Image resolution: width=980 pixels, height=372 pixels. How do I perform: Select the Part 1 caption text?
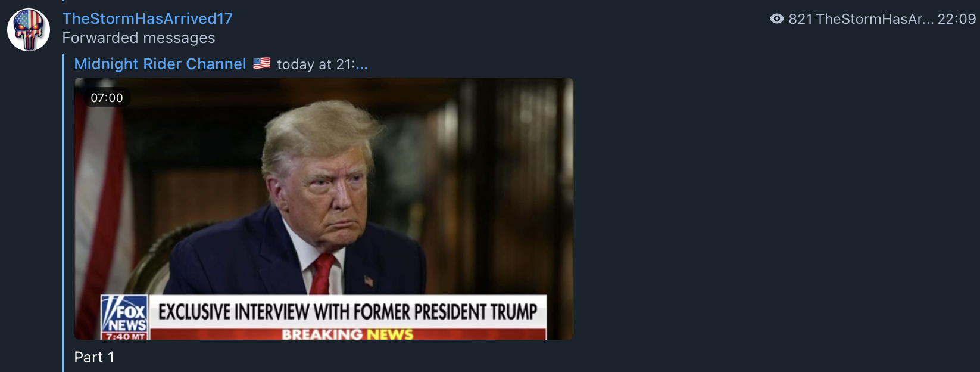(x=94, y=357)
